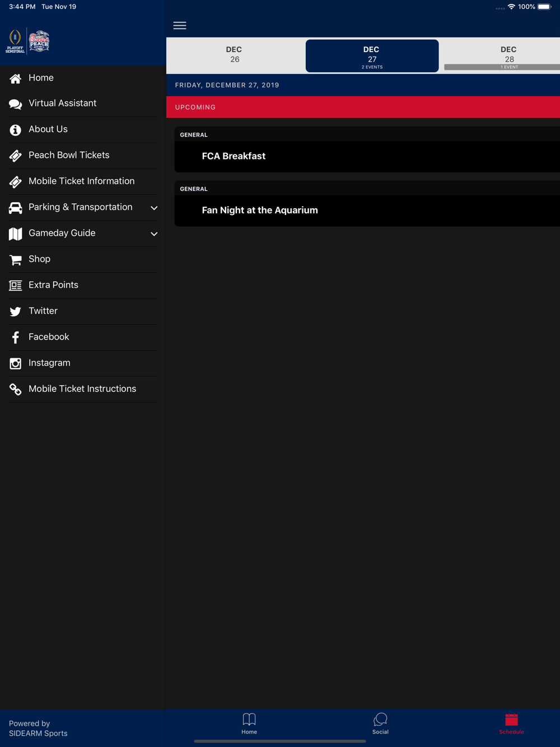Viewport: 560px width, 747px height.
Task: Click the Mobile Ticket Instructions link icon
Action: tap(16, 390)
